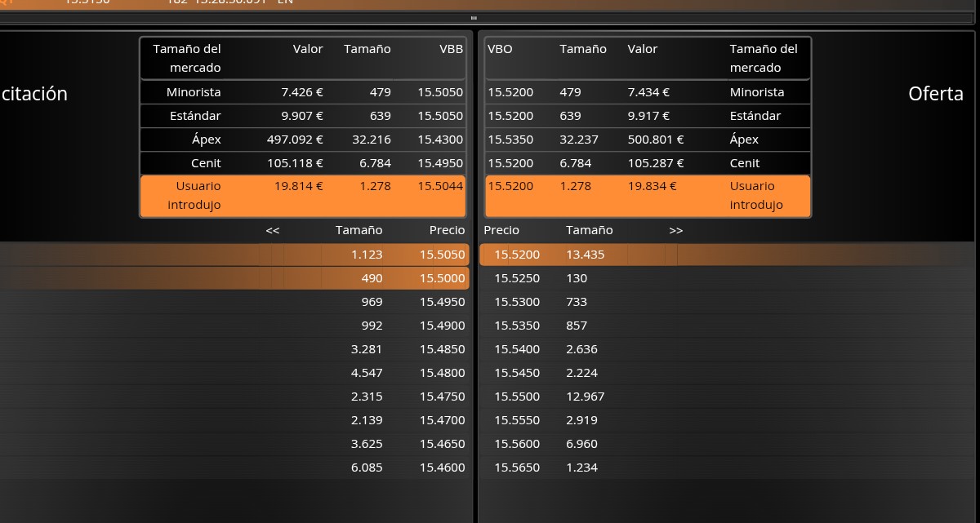This screenshot has height=523, width=980.
Task: Click the offer-side Valor column header
Action: point(642,49)
